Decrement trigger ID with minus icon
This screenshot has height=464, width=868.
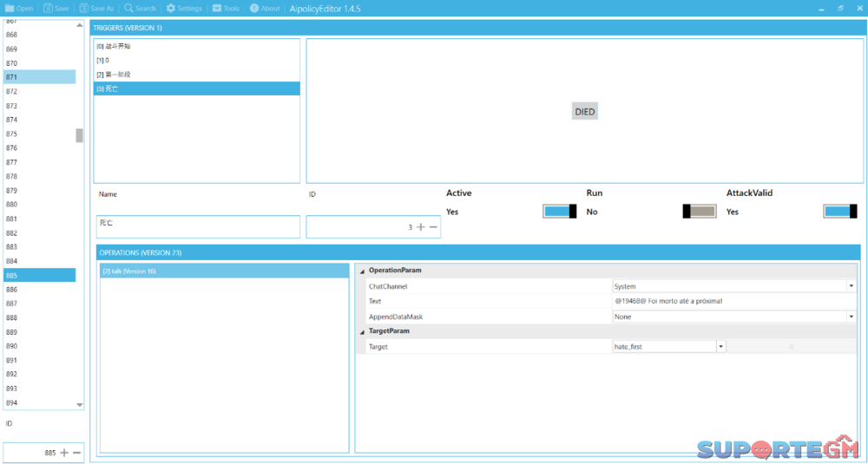433,227
